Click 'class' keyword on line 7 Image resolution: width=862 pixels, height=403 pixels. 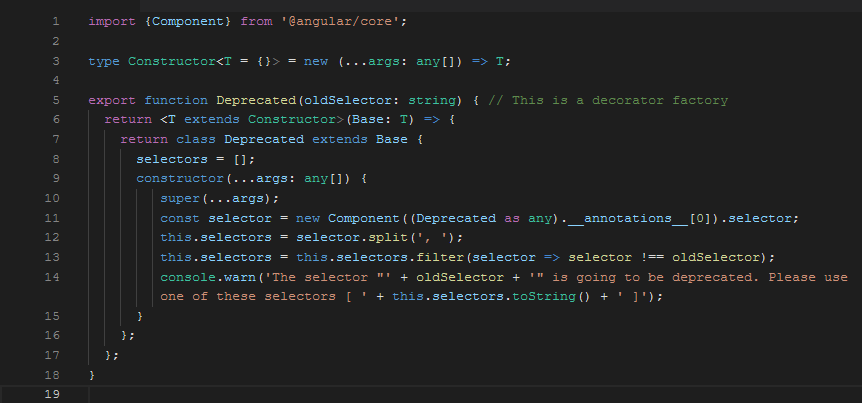click(196, 139)
